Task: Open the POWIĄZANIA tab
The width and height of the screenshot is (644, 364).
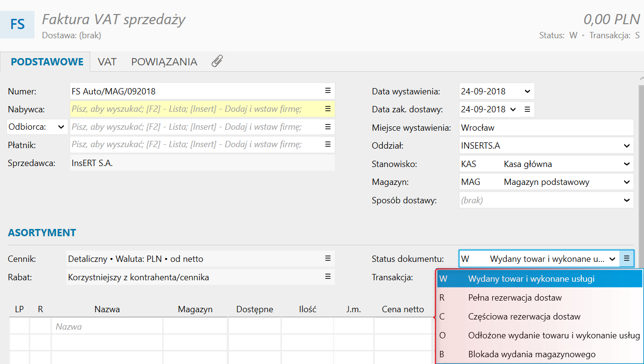Action: point(164,62)
